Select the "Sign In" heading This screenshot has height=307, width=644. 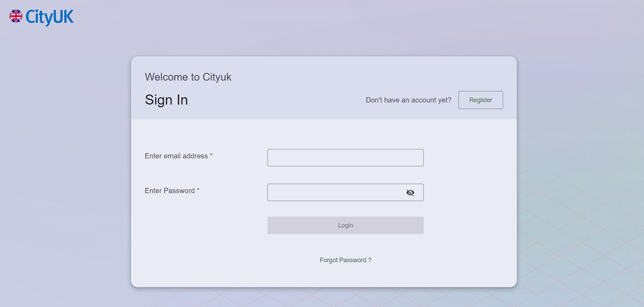[x=166, y=100]
